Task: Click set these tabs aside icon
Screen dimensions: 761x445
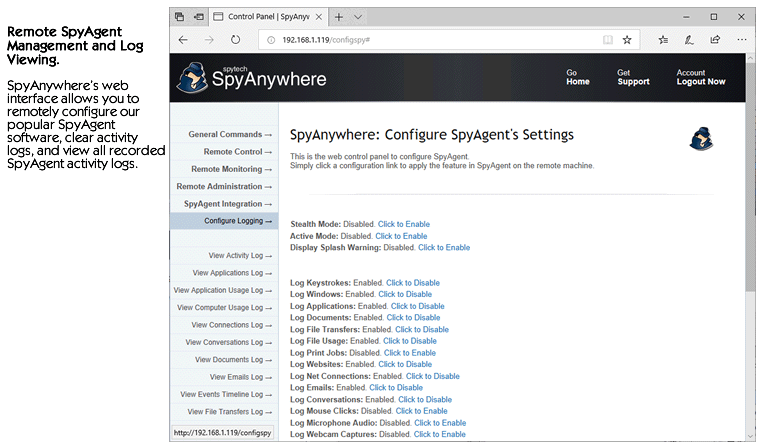Action: (x=199, y=16)
